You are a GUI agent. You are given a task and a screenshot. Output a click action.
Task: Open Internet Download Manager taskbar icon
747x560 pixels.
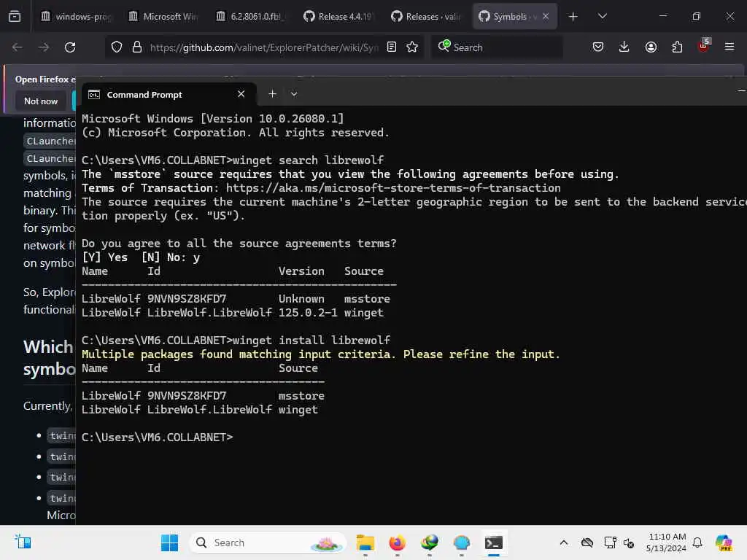pos(429,542)
